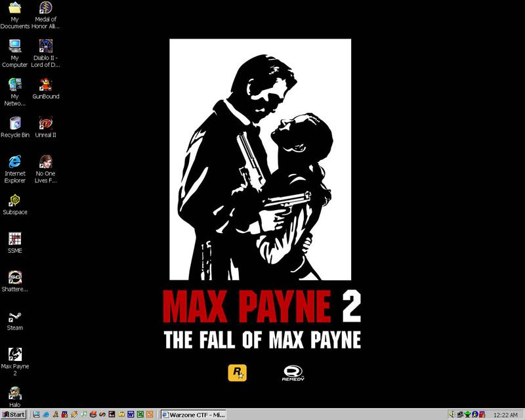Click the green tray icon

coord(467,415)
